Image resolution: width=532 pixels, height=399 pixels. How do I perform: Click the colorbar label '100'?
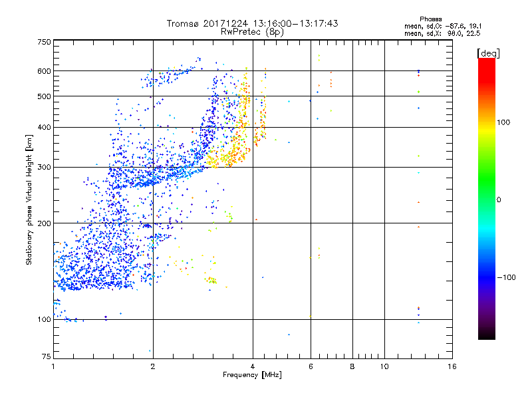503,122
